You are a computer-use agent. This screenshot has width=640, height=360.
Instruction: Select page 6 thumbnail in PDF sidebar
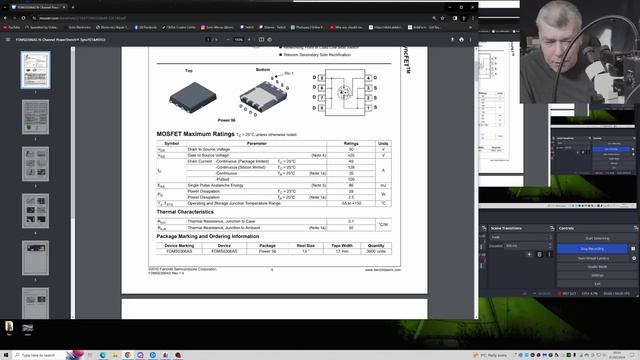pos(36,303)
